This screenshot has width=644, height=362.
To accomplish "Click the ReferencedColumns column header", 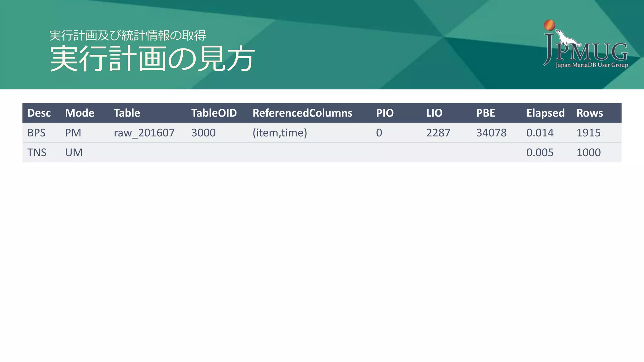I will tap(302, 113).
